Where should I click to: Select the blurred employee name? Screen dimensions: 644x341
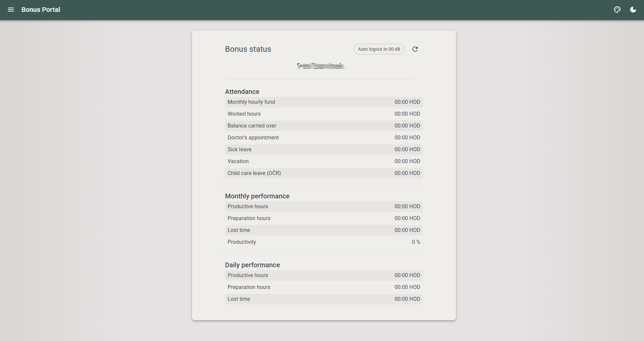[x=320, y=66]
